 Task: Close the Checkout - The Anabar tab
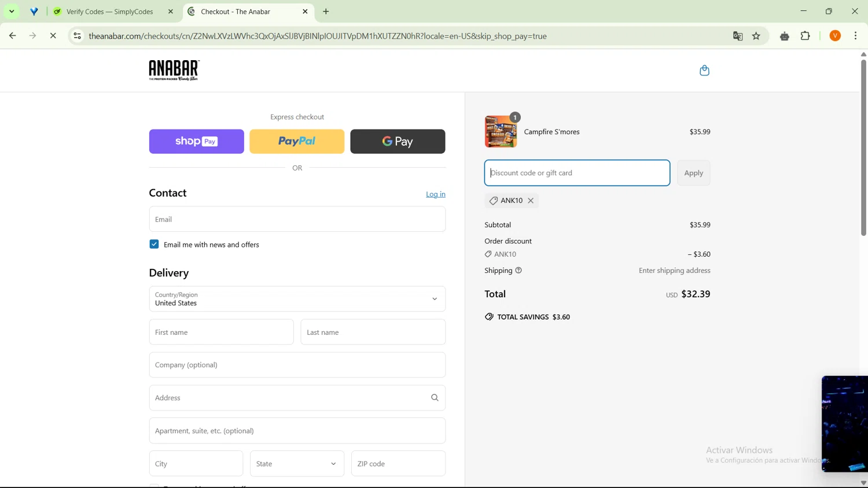coord(306,12)
